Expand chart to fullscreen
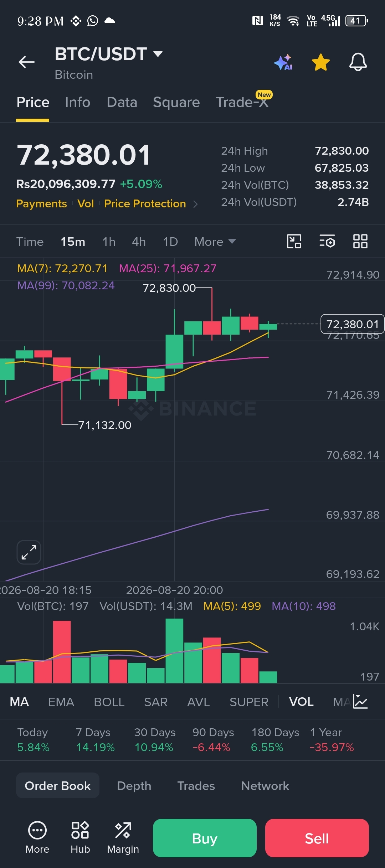This screenshot has height=868, width=385. 29,552
